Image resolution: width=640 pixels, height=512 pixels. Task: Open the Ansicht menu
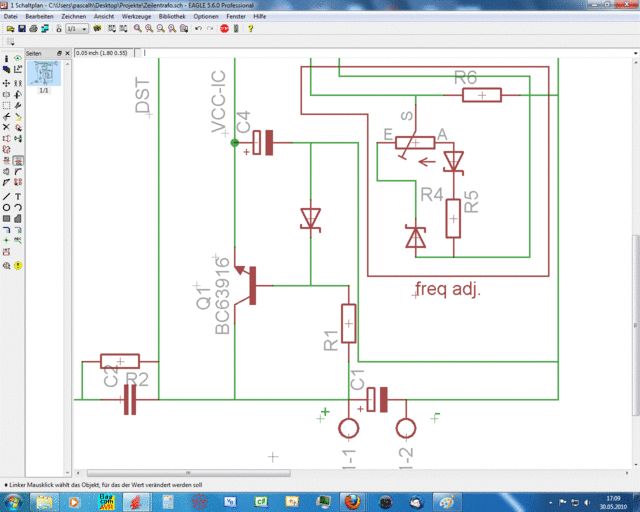[104, 16]
